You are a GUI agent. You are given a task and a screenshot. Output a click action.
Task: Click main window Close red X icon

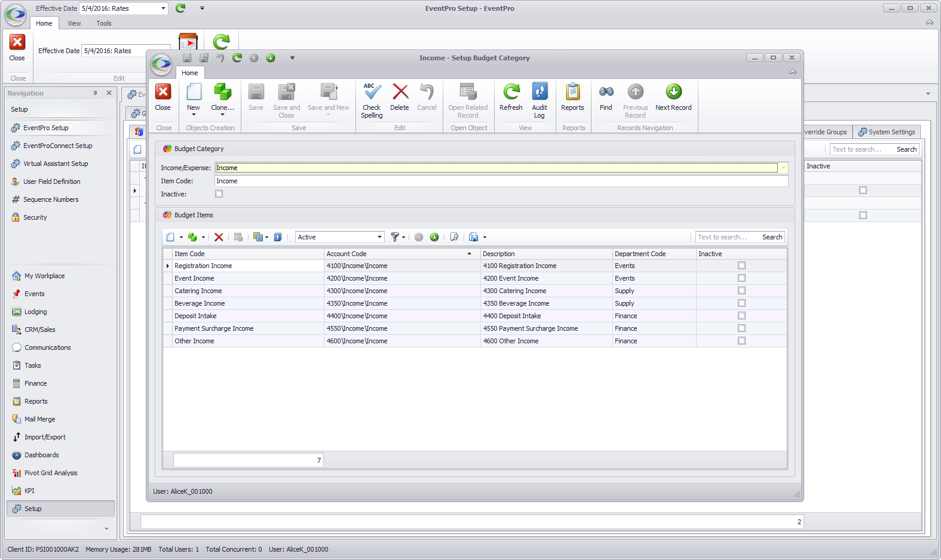(17, 42)
